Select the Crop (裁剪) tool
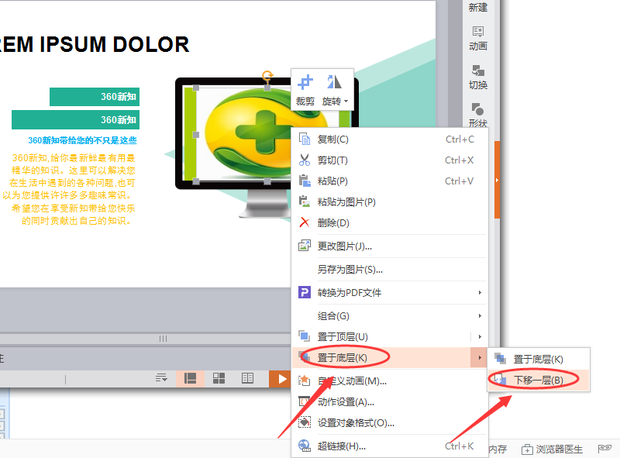620x458 pixels. tap(305, 91)
